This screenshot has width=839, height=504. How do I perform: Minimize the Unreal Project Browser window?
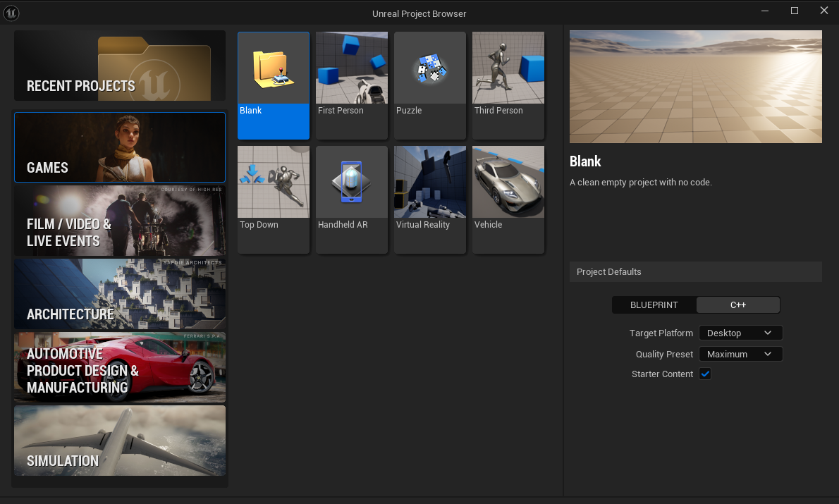pyautogui.click(x=765, y=11)
